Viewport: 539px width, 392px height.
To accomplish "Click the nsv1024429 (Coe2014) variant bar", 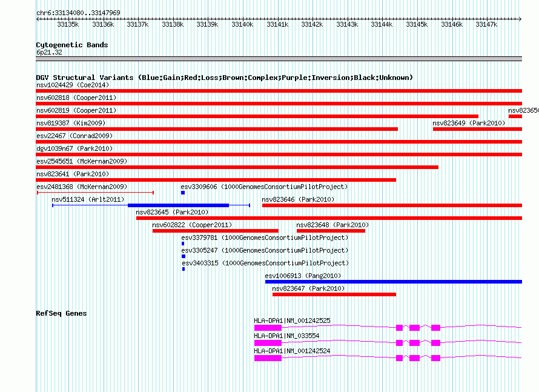I will coord(279,91).
